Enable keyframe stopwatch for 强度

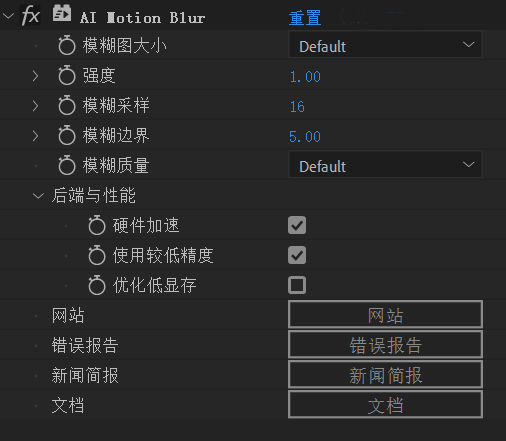(67, 75)
